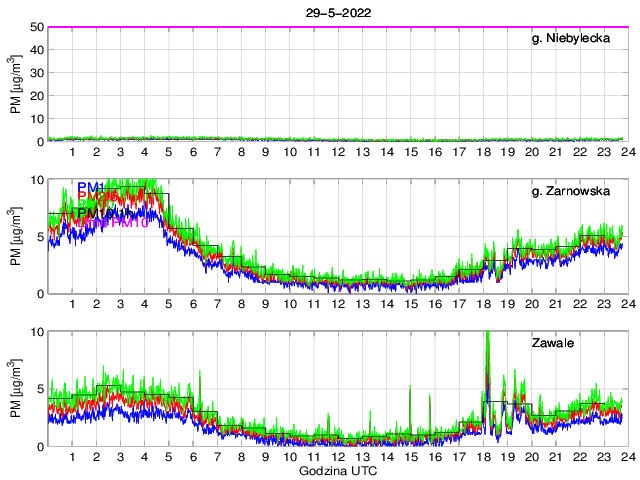Click the 5 tick on Zawale y-axis
Image resolution: width=640 pixels, height=480 pixels.
click(39, 388)
